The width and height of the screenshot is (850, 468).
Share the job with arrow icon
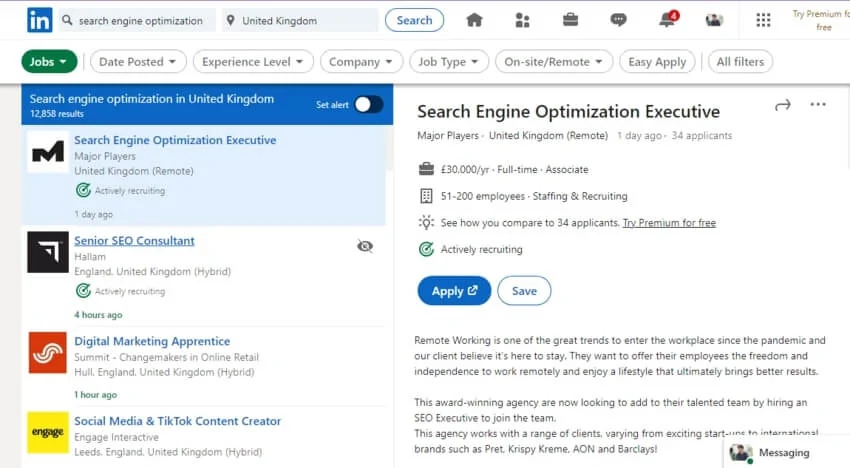click(x=783, y=105)
